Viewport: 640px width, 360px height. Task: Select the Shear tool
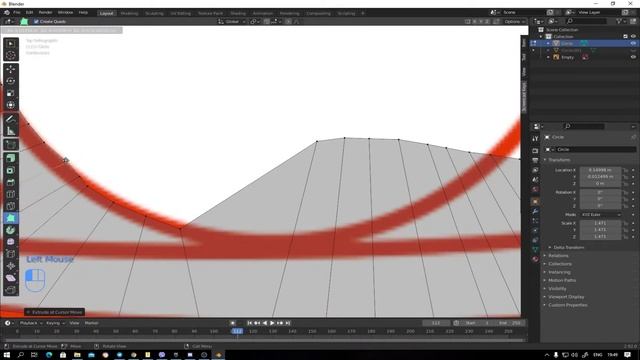point(11,278)
